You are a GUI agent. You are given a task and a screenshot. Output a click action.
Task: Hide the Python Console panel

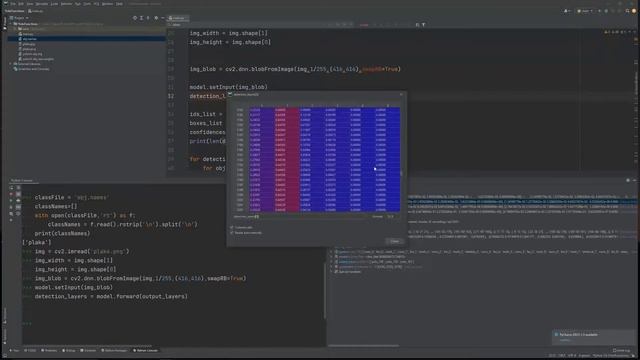(x=634, y=180)
